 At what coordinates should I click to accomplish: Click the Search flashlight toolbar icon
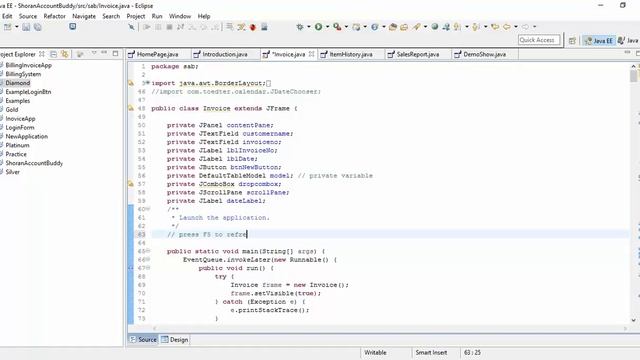416,27
